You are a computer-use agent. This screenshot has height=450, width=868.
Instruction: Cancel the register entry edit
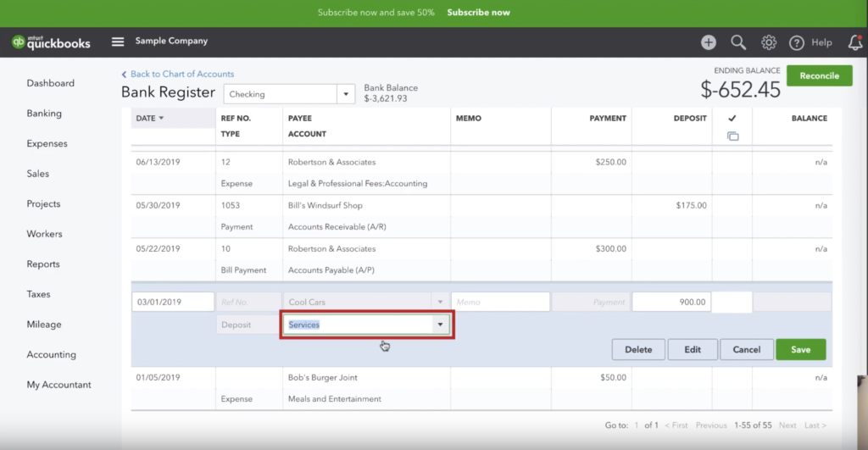coord(746,349)
